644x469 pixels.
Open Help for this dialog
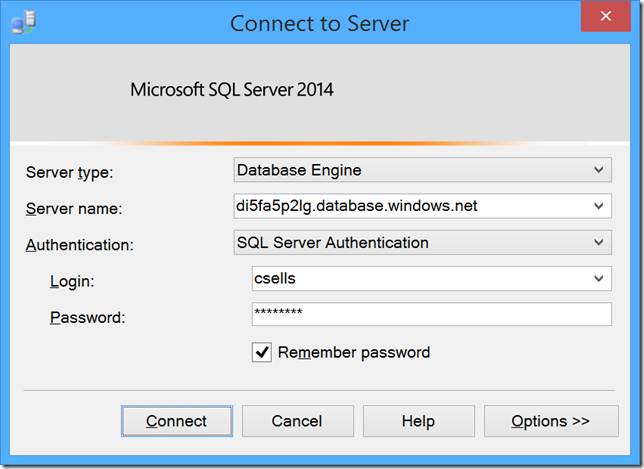point(419,421)
